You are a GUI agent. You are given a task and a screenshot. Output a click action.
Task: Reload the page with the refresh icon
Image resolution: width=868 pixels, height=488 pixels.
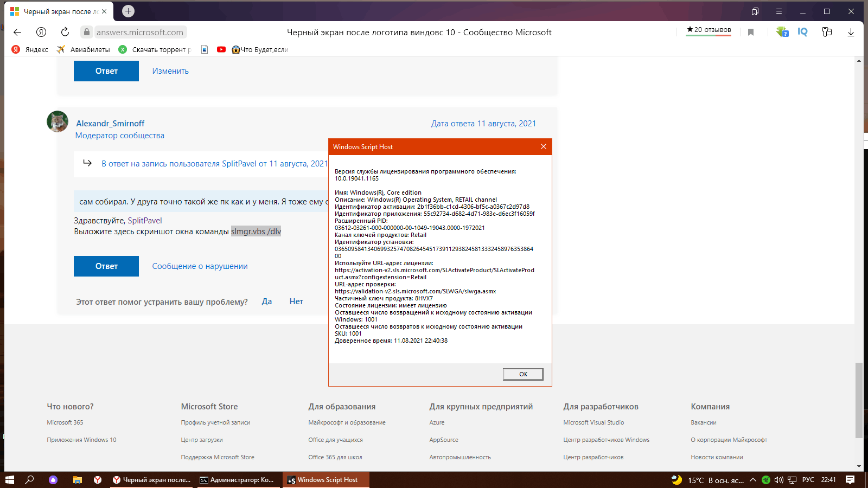click(65, 32)
